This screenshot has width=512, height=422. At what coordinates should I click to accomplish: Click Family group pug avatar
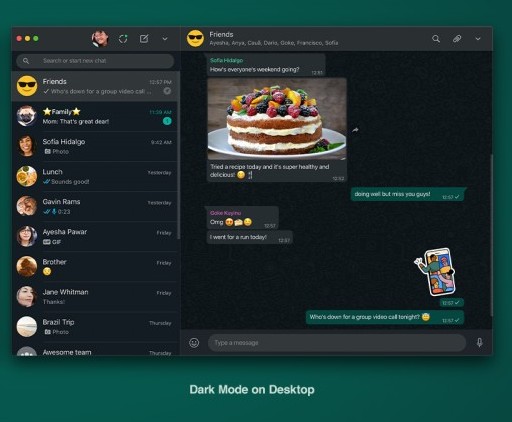[x=27, y=116]
